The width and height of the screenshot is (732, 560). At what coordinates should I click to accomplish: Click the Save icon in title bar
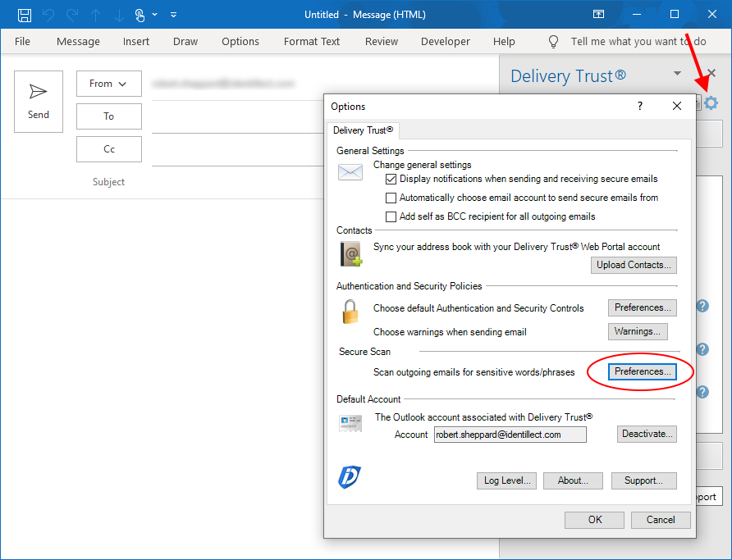coord(25,15)
